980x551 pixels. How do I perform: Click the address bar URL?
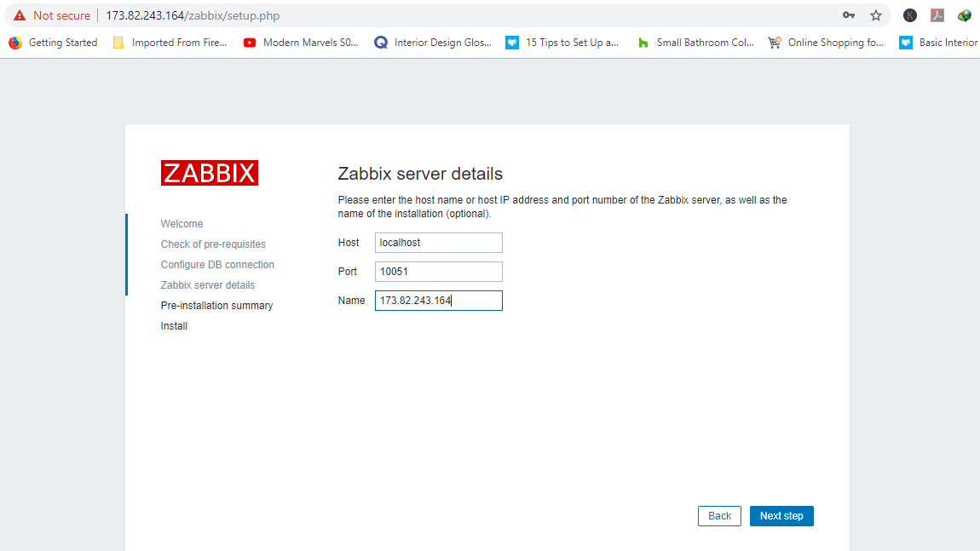tap(193, 15)
